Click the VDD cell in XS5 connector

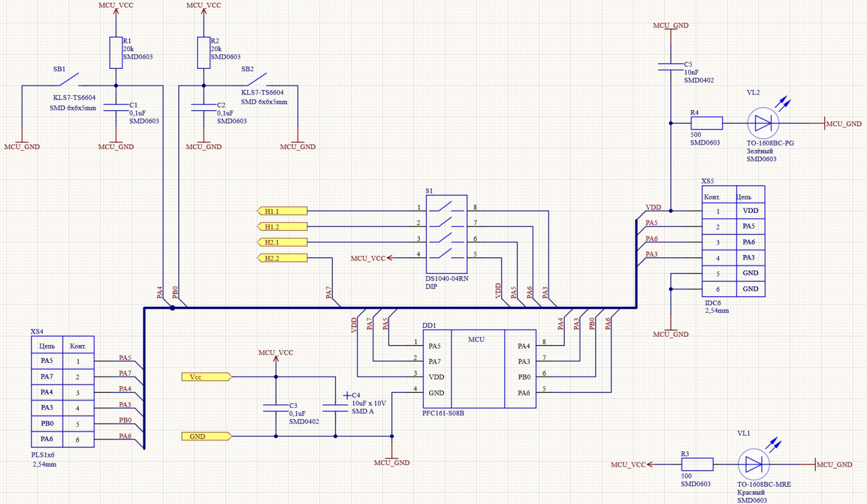point(750,211)
